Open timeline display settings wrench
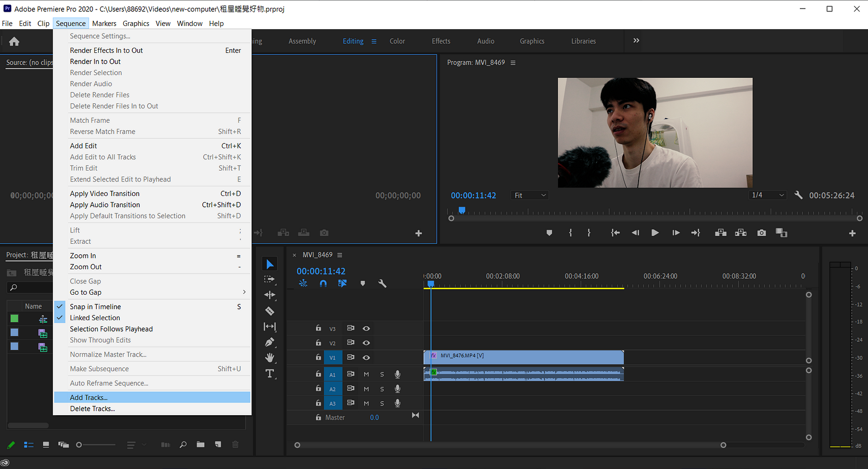 click(x=382, y=283)
